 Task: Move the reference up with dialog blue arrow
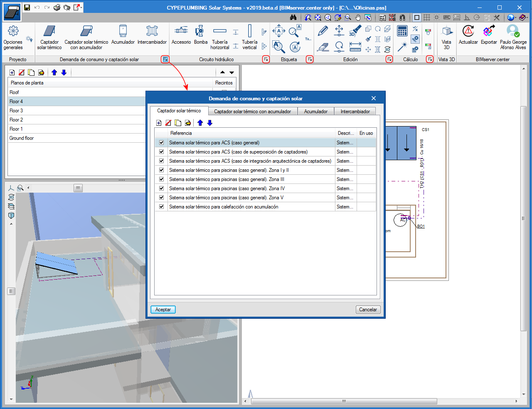click(x=200, y=123)
